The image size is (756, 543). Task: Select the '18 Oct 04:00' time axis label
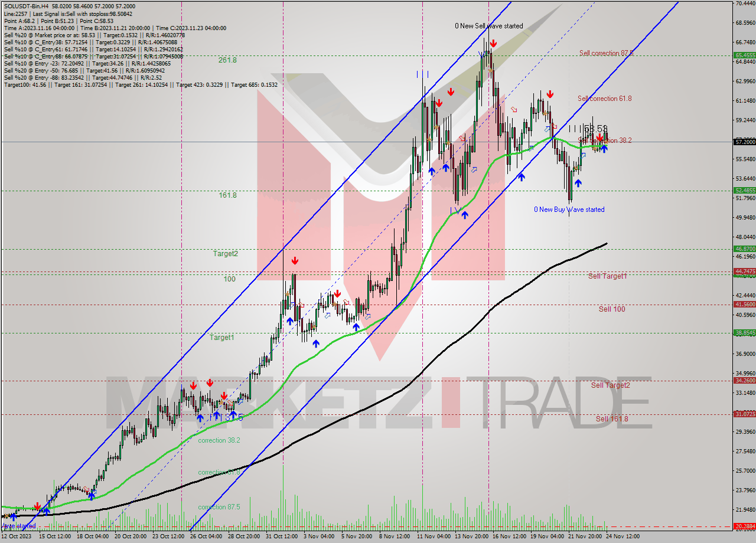tap(92, 537)
